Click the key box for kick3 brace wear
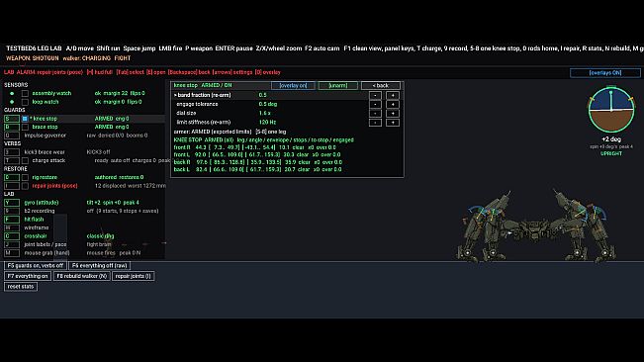Viewport: 644px width, 362px height. [x=12, y=152]
